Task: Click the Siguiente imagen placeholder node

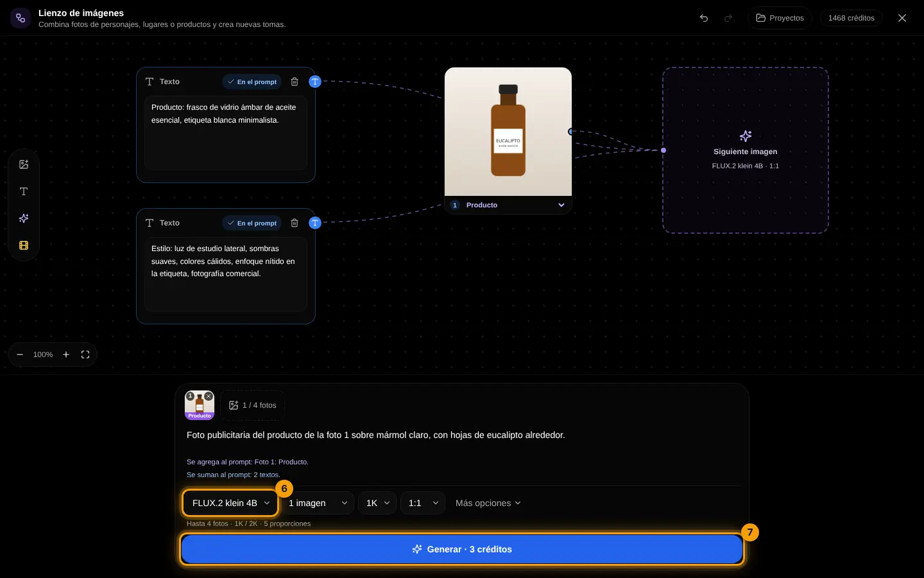Action: [746, 150]
